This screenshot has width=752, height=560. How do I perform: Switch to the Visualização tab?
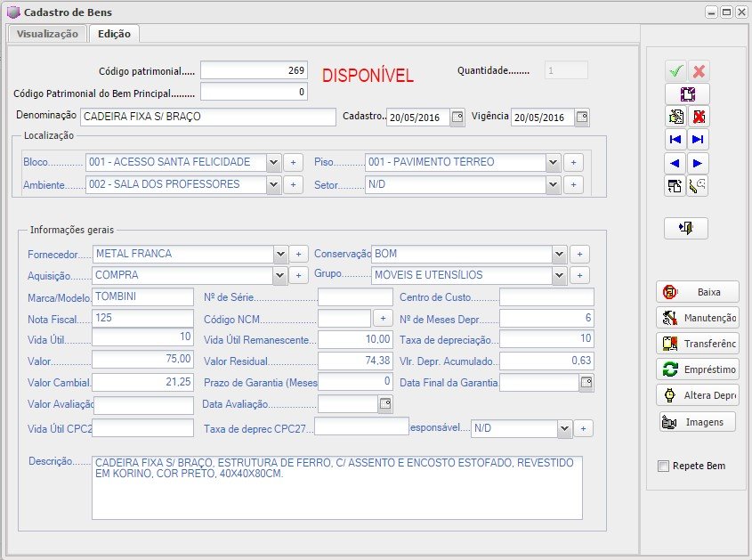[x=48, y=34]
